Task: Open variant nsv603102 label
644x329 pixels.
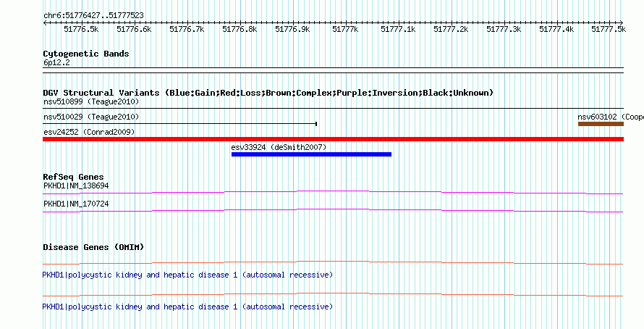Action: pyautogui.click(x=610, y=117)
